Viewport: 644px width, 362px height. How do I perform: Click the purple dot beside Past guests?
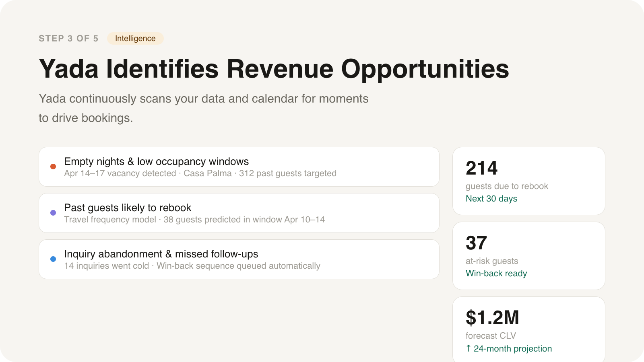[x=53, y=213]
